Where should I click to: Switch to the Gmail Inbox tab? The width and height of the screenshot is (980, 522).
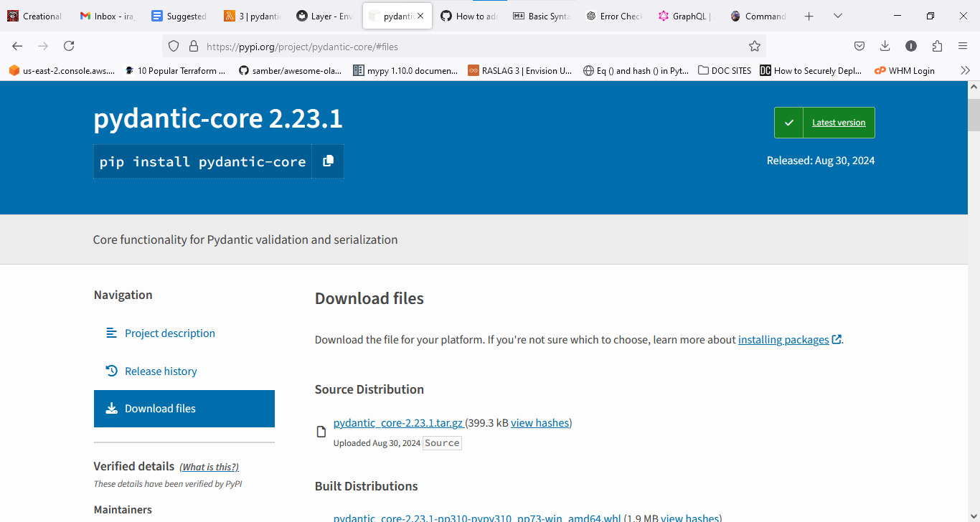(108, 16)
